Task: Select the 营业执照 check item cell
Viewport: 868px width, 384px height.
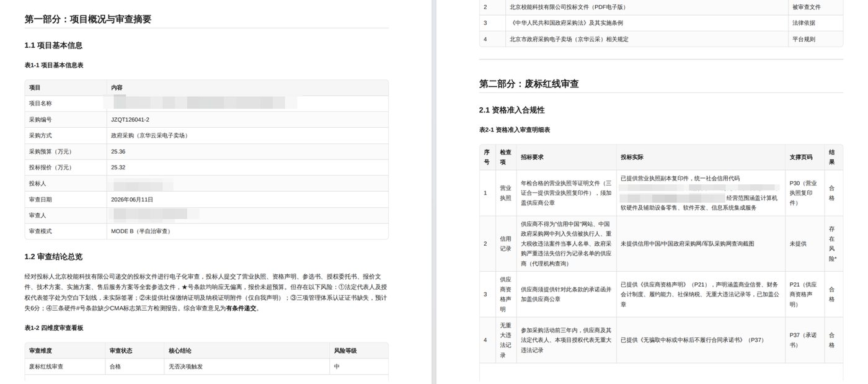Action: click(506, 193)
